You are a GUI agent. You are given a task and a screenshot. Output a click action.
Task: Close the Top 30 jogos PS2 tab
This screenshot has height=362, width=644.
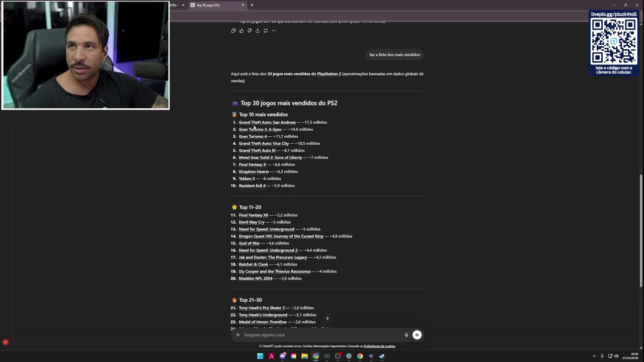[x=243, y=5]
